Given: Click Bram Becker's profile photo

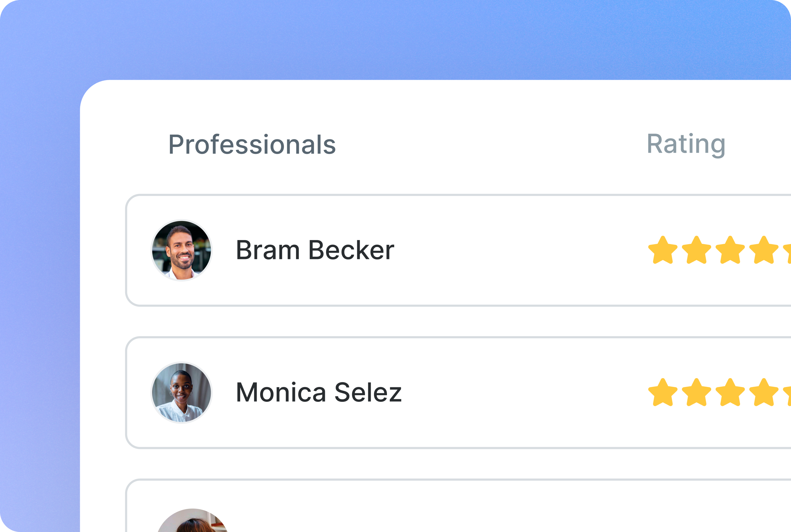Looking at the screenshot, I should [x=182, y=250].
